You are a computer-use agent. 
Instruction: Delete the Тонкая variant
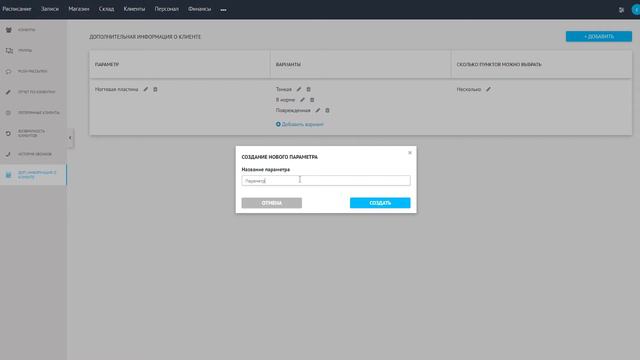pos(309,89)
